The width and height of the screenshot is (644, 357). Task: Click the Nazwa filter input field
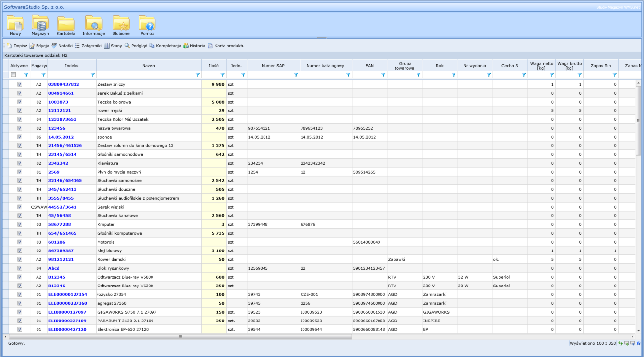tap(146, 75)
